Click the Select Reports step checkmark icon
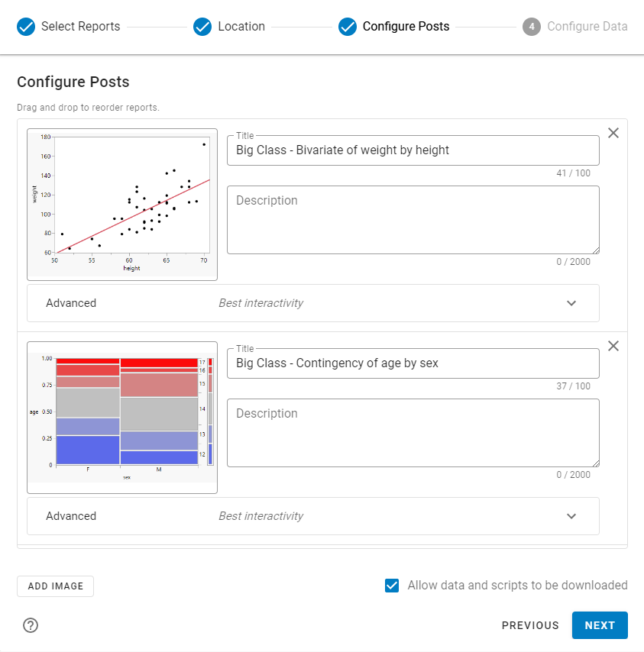644x652 pixels. pyautogui.click(x=26, y=27)
